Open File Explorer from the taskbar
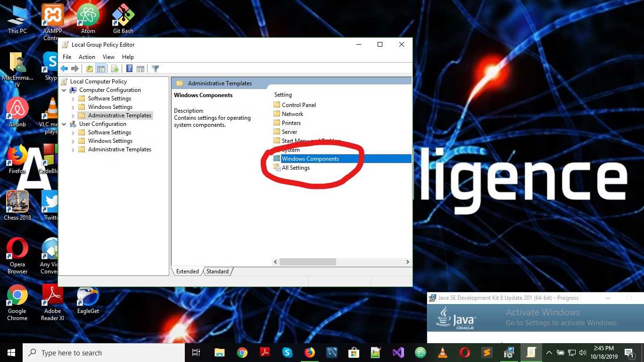 [x=219, y=353]
